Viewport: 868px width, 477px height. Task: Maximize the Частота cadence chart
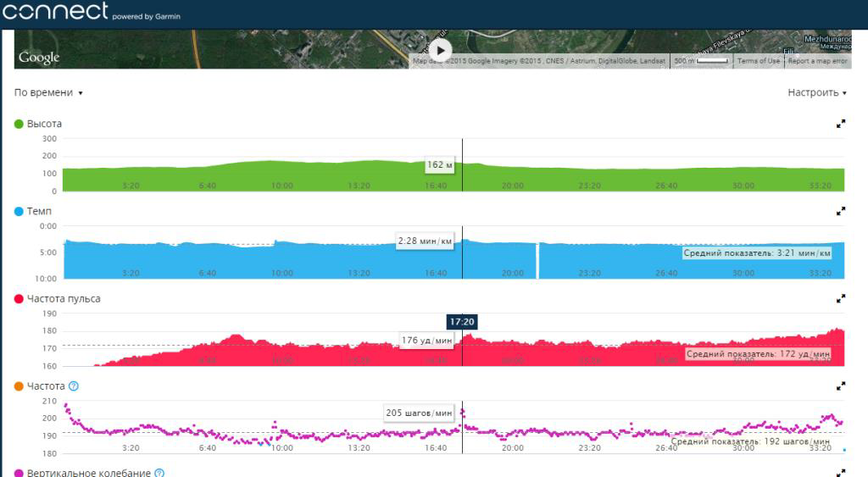[x=841, y=386]
